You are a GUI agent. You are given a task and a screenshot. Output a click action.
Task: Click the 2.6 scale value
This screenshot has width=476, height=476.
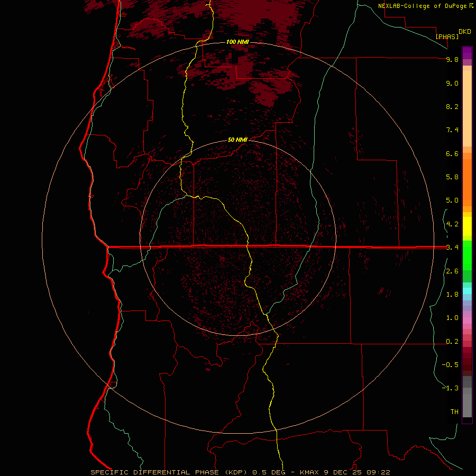[x=452, y=271]
